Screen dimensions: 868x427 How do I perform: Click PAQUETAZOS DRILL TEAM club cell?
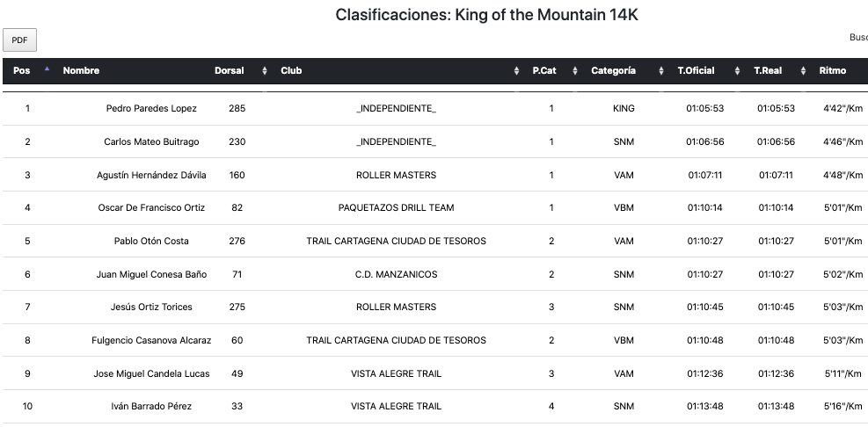[x=396, y=208]
